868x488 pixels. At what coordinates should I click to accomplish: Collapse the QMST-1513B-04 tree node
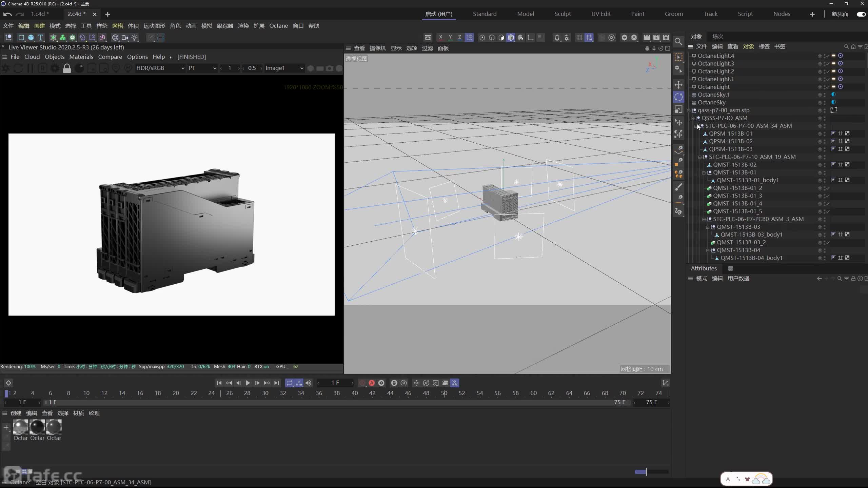(708, 251)
